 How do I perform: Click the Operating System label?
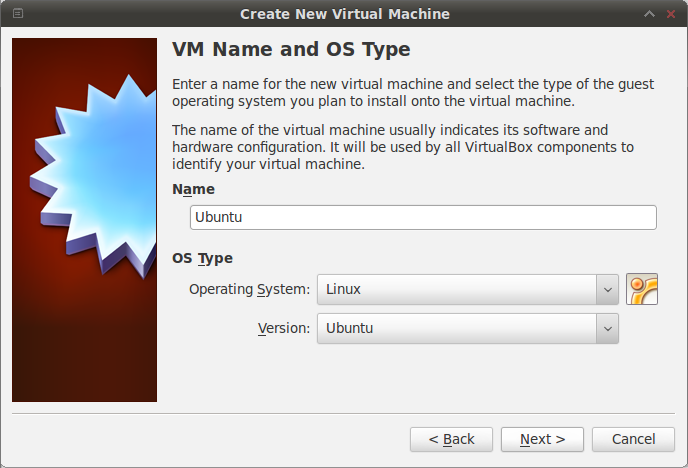pos(250,290)
